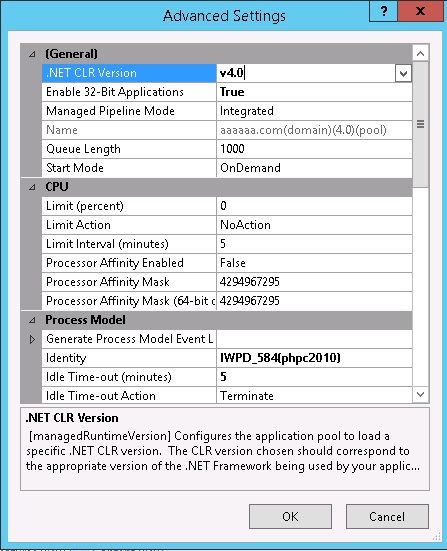
Task: Select the Start Mode property
Action: pos(129,168)
